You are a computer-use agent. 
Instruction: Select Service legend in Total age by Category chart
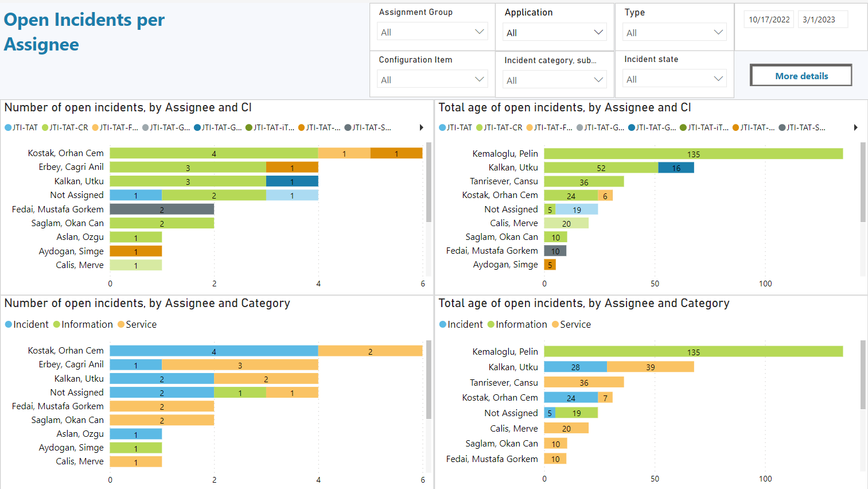pyautogui.click(x=571, y=324)
